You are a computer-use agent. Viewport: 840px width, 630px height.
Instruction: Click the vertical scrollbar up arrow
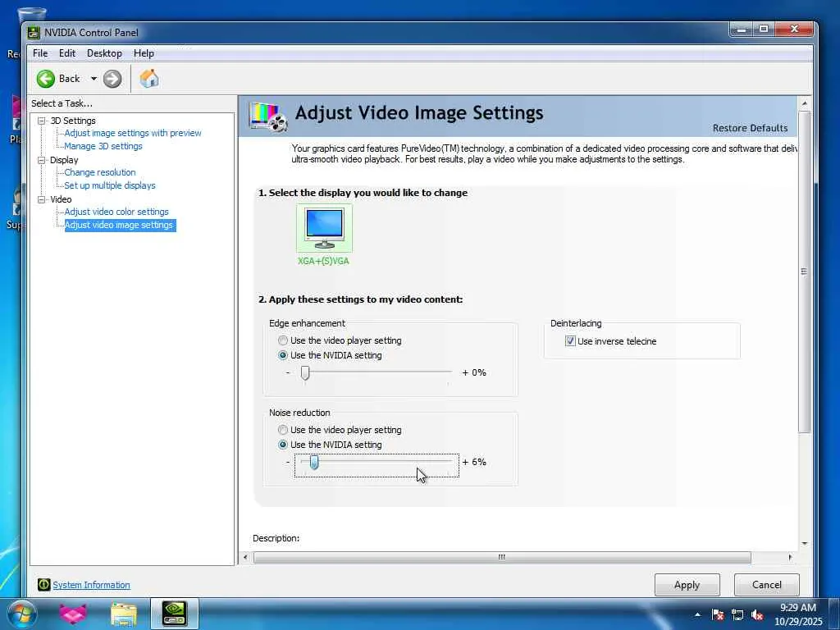coord(804,103)
